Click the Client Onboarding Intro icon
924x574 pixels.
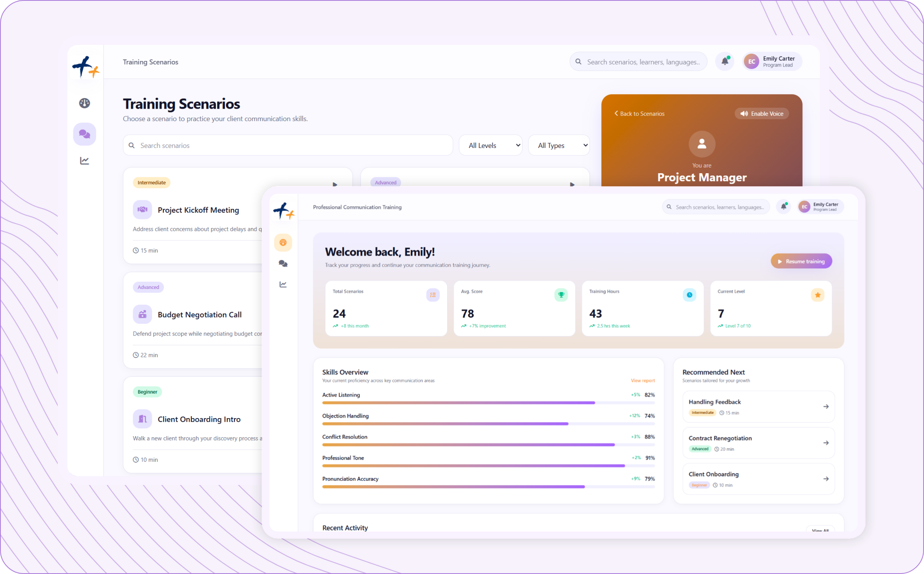coord(142,419)
